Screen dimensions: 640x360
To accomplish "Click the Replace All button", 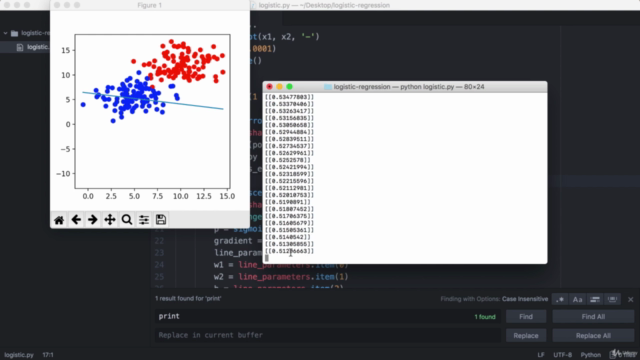I will [x=593, y=336].
